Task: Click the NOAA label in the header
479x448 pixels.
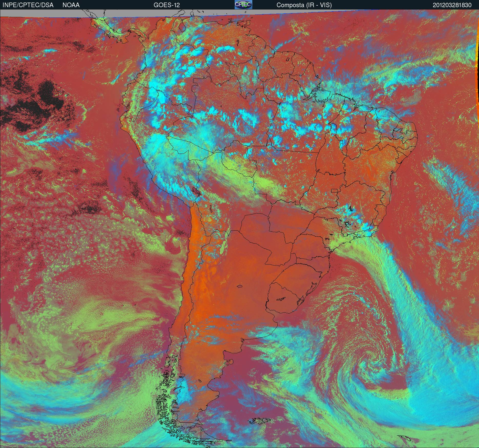Action: click(71, 5)
